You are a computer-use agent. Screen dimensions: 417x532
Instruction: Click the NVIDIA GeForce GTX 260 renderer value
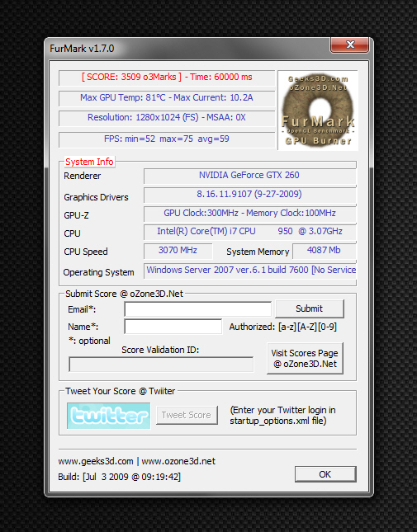pyautogui.click(x=249, y=176)
